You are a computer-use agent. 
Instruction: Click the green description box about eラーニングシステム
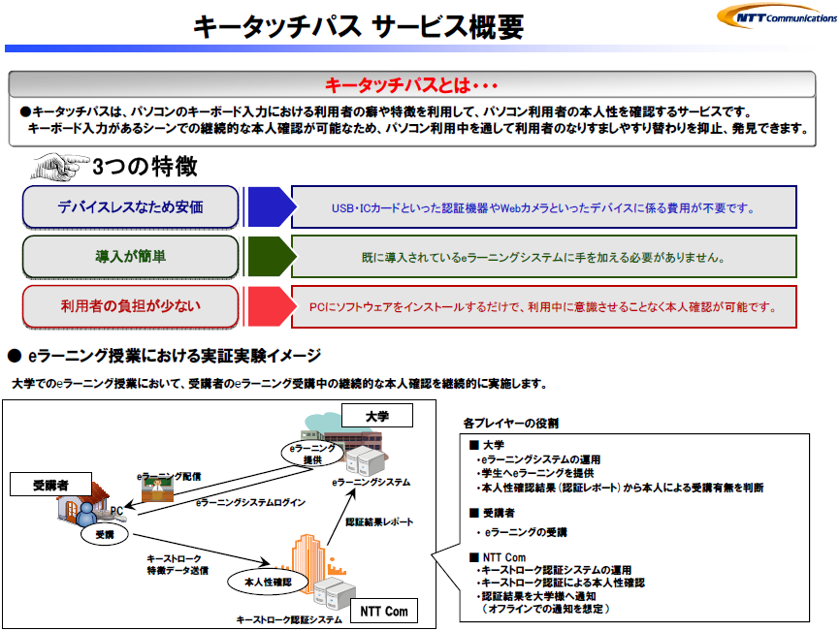pyautogui.click(x=544, y=257)
